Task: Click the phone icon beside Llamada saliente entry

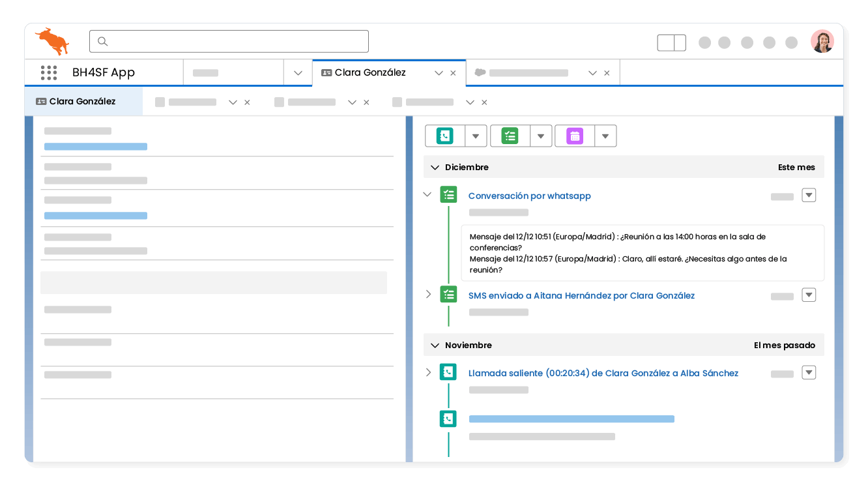Action: tap(448, 372)
